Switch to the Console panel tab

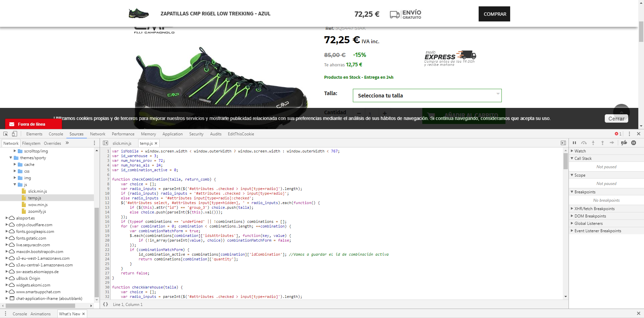click(x=56, y=134)
